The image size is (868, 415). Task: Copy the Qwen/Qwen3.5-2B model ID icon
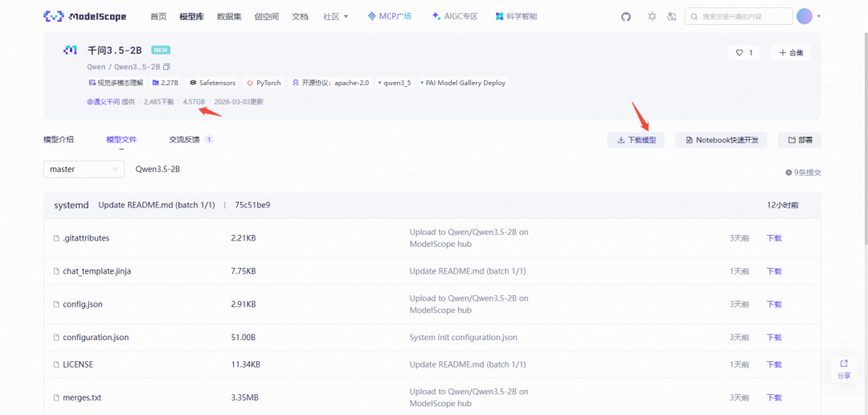coord(166,67)
